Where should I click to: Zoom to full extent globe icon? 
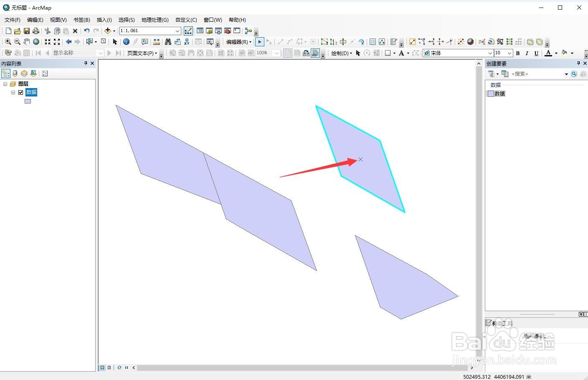(36, 42)
